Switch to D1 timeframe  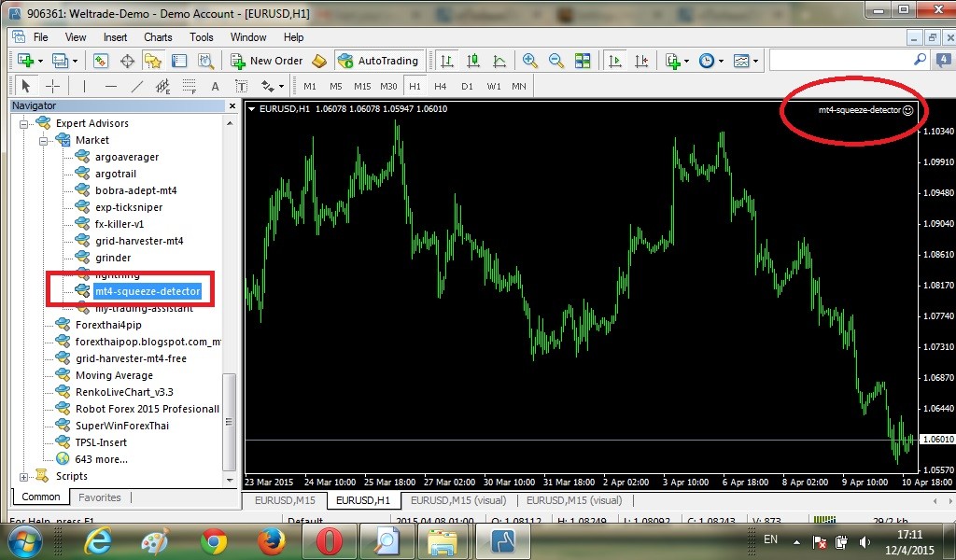point(467,87)
